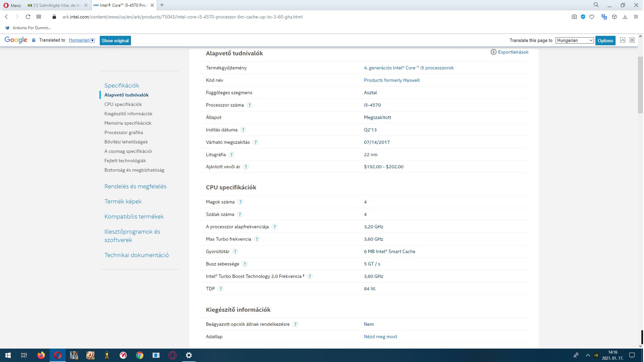Show help for Beágyazott opciók állnak rendelkezésre
Screen dimensions: 644x362
(296, 324)
